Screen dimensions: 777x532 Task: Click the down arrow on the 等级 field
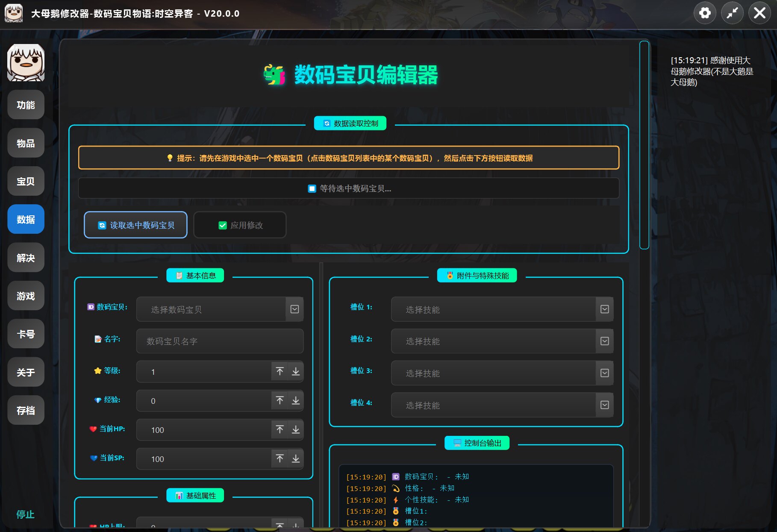pyautogui.click(x=295, y=371)
